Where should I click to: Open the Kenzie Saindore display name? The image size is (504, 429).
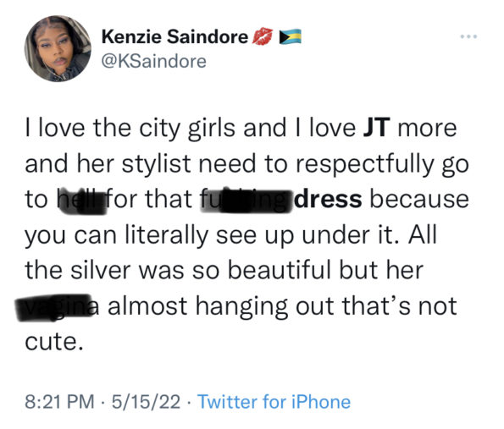click(x=174, y=36)
